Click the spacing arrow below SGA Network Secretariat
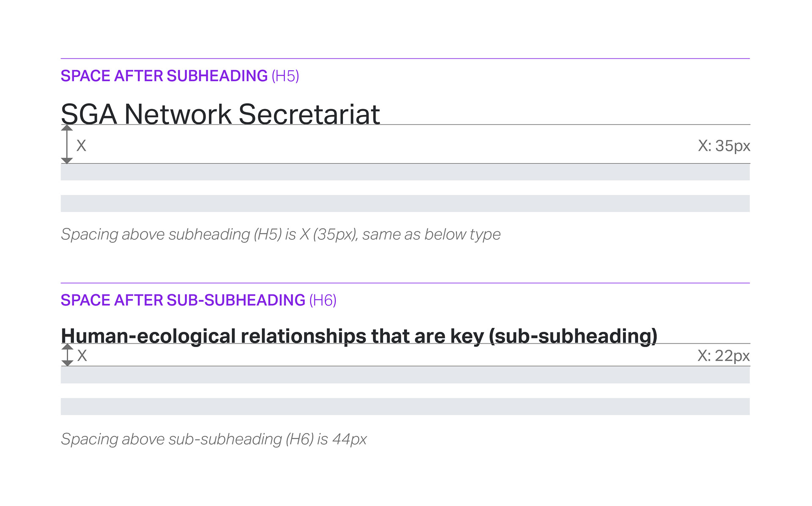Screen dimensions: 812x506 [67, 144]
